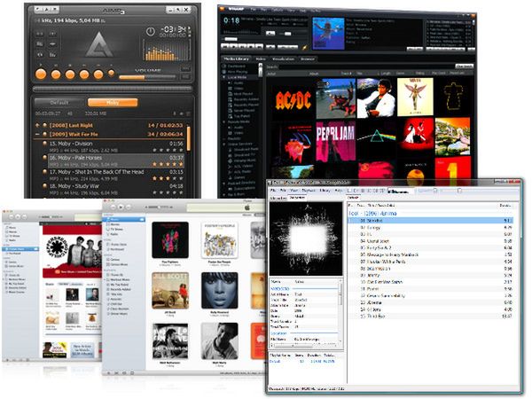Click the power timer icon in AIMP
Image resolution: width=532 pixels, height=399 pixels.
pyautogui.click(x=151, y=32)
